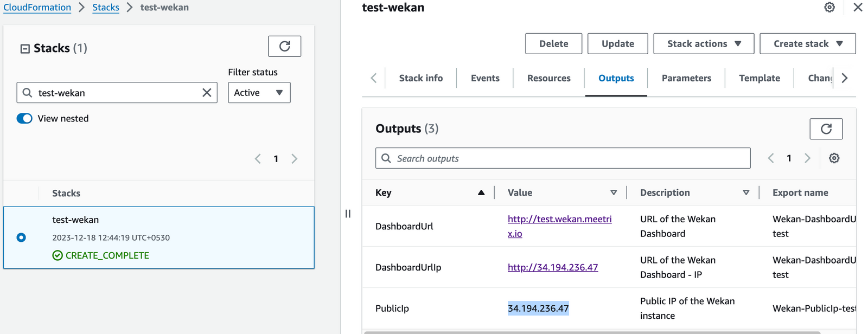868x334 pixels.
Task: Click the Delete stack button
Action: (x=553, y=44)
